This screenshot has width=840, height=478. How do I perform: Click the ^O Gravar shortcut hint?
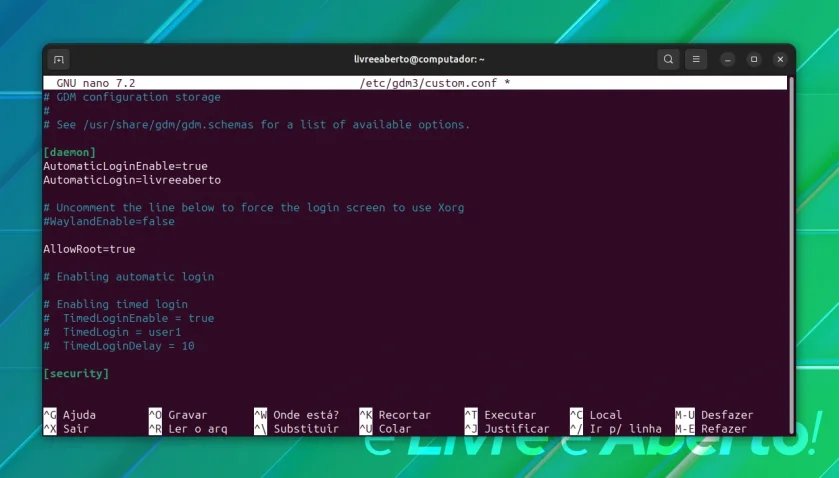point(178,415)
